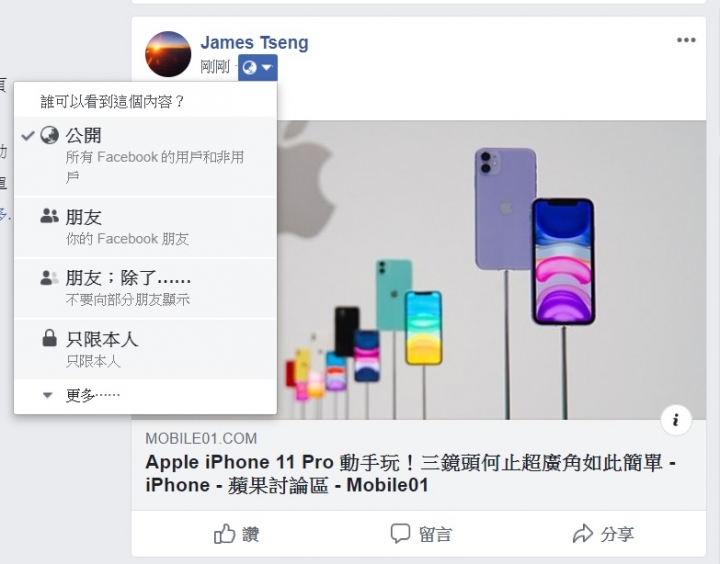Click the dropdown arrow beside the globe
The image size is (720, 564).
(x=267, y=68)
